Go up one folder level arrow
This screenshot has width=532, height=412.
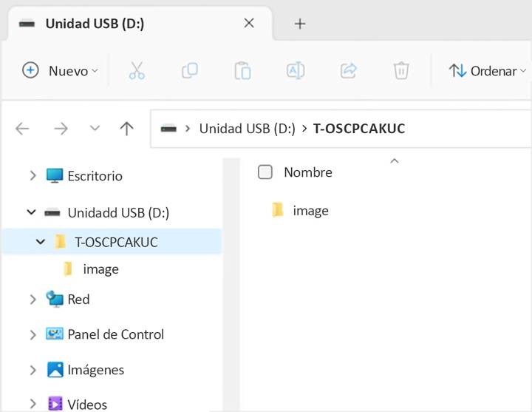pyautogui.click(x=126, y=129)
